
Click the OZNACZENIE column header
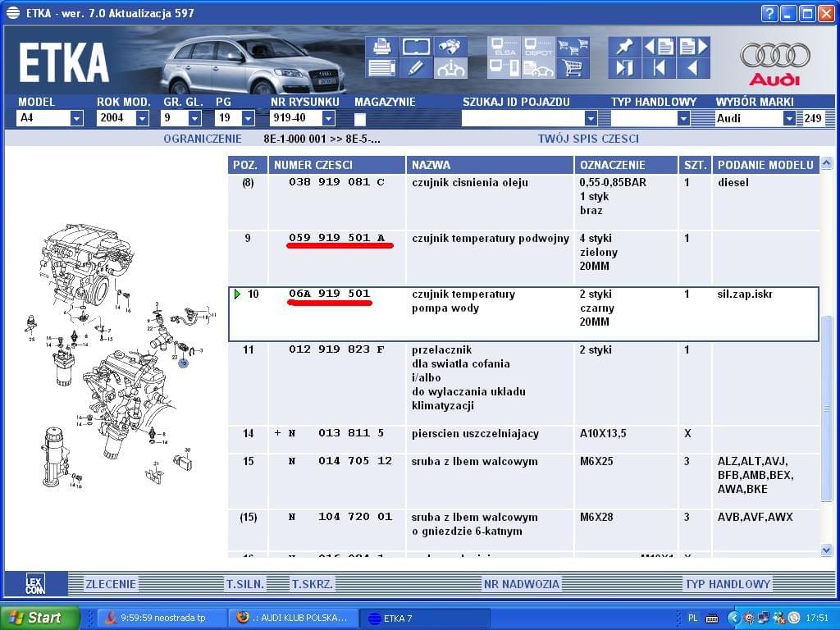tap(626, 165)
